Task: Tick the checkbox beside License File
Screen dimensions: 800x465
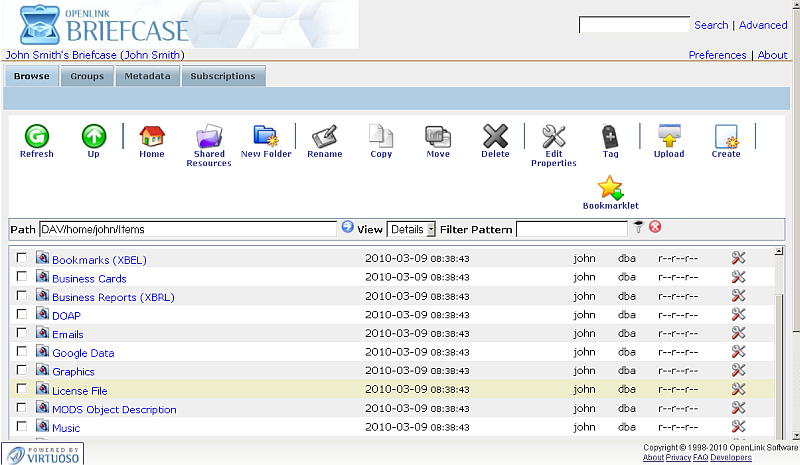Action: pos(22,389)
